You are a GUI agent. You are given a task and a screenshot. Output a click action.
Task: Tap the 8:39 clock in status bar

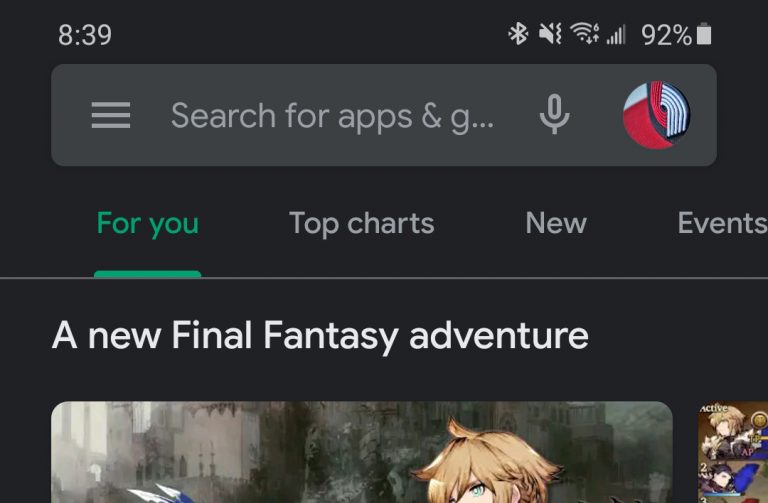pos(85,35)
